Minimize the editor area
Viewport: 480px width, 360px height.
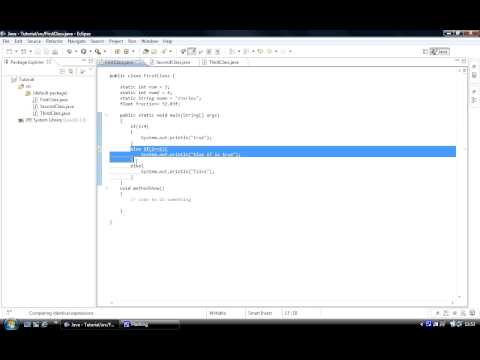457,61
